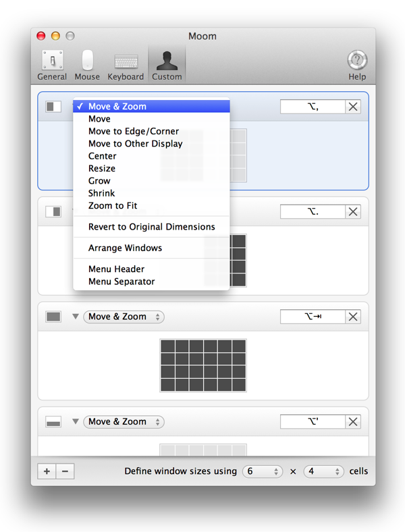Viewport: 405px width, 532px height.
Task: Remove selected action with minus button
Action: (65, 471)
